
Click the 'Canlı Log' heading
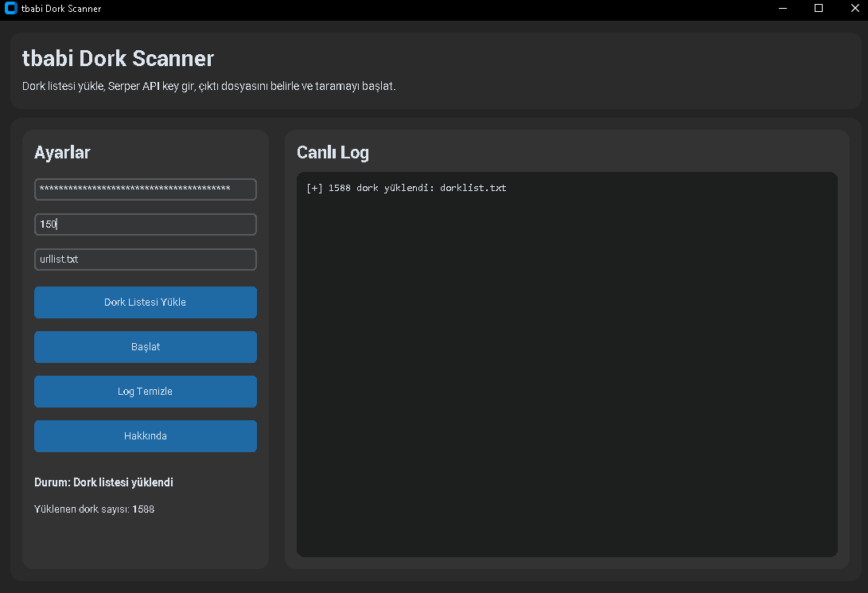333,152
